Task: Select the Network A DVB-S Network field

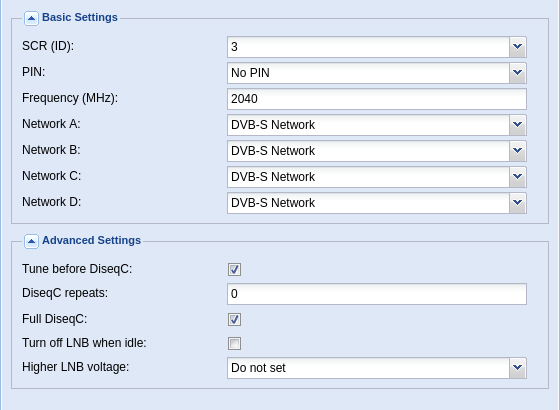Action: [368, 125]
